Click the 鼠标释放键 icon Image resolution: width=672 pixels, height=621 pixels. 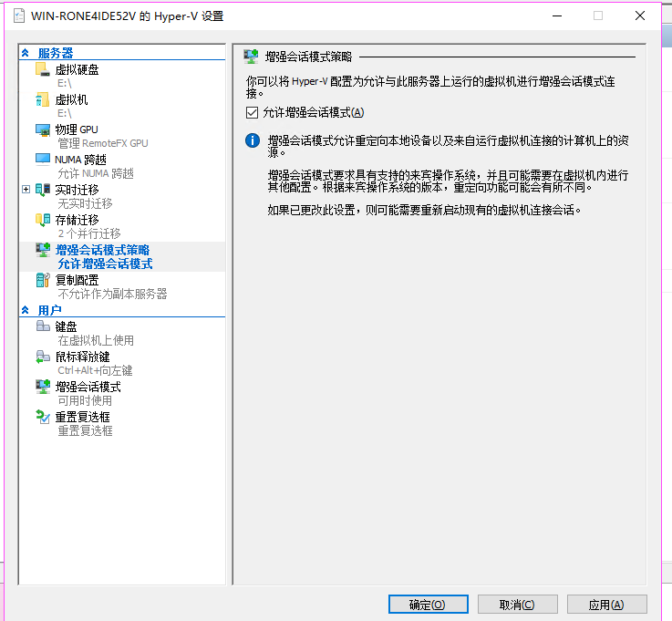(43, 357)
